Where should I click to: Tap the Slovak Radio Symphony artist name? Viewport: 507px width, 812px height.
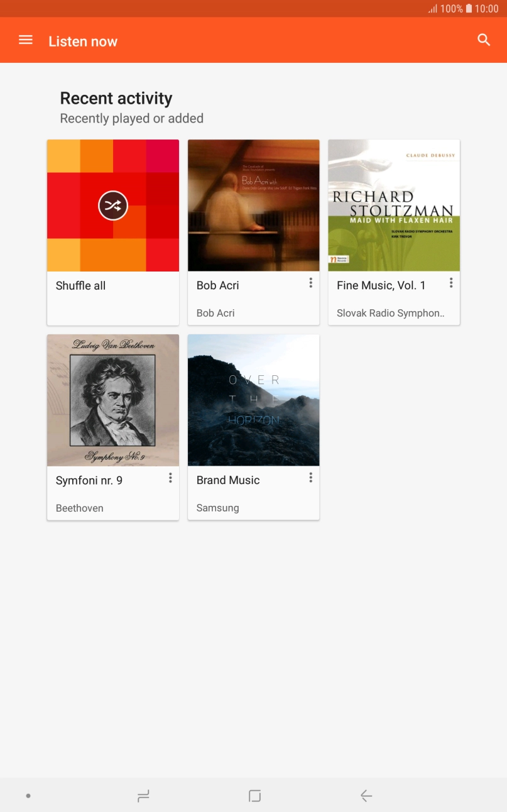click(x=390, y=313)
